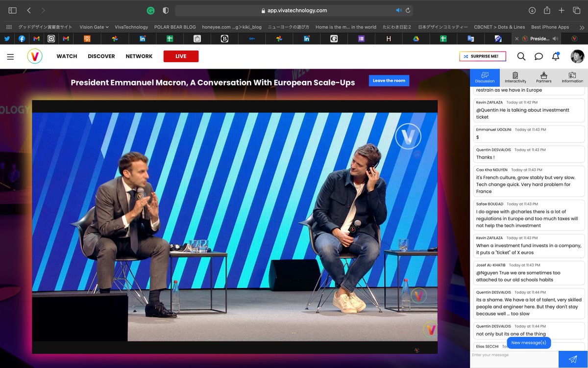Click the Josef AL-KHATIB name in the chat
Image resolution: width=588 pixels, height=368 pixels.
[490, 265]
